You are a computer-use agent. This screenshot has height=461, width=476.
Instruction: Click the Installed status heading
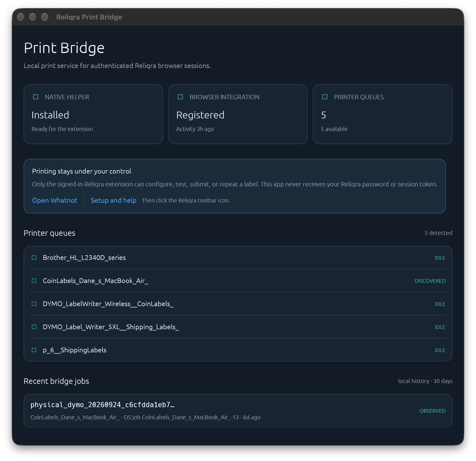pyautogui.click(x=50, y=115)
